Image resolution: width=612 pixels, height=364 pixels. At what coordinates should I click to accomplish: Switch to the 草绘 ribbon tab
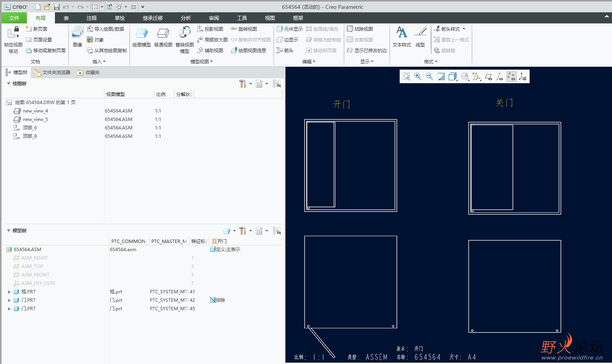(120, 18)
